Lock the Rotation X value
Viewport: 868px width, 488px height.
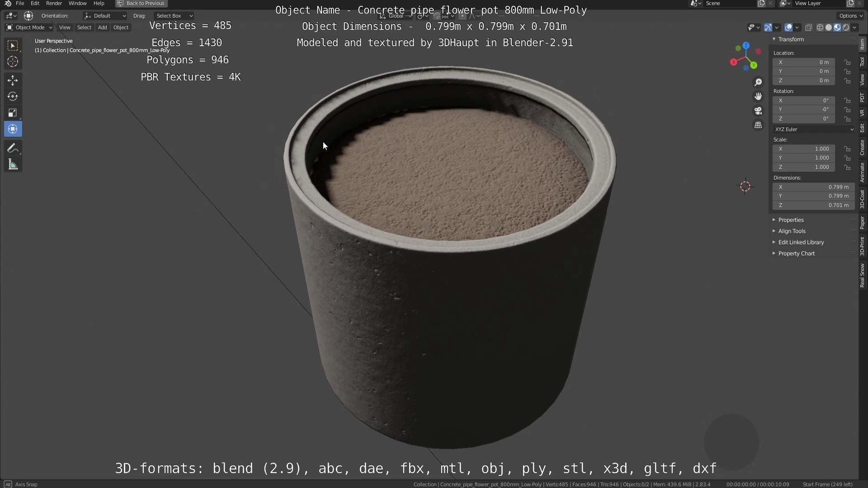click(847, 100)
